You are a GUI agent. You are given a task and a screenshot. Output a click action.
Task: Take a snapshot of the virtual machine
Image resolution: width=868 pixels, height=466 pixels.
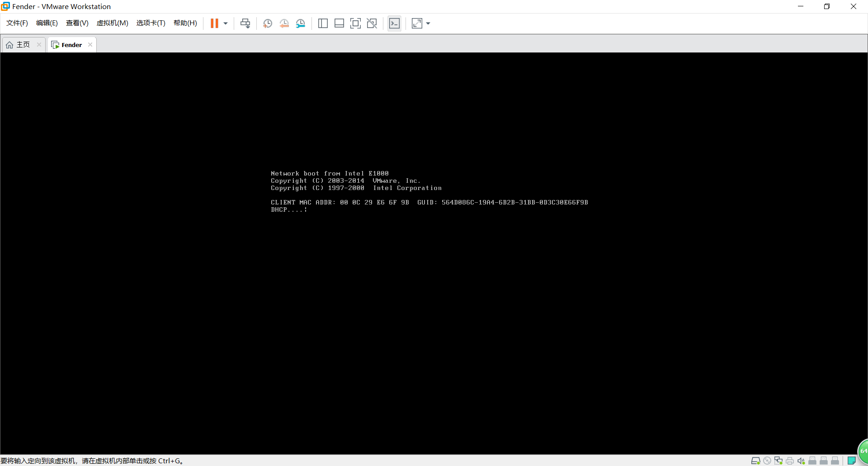[x=267, y=23]
